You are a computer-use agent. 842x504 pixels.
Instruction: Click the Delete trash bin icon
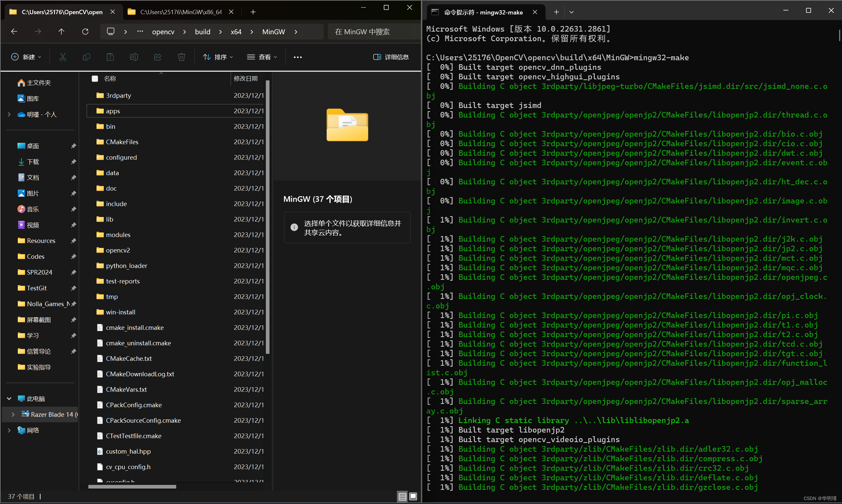[x=182, y=57]
